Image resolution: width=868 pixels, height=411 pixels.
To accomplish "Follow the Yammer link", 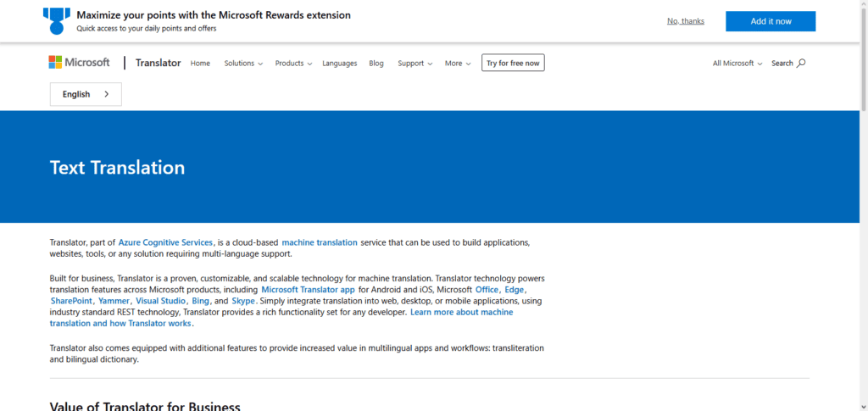I will 114,301.
